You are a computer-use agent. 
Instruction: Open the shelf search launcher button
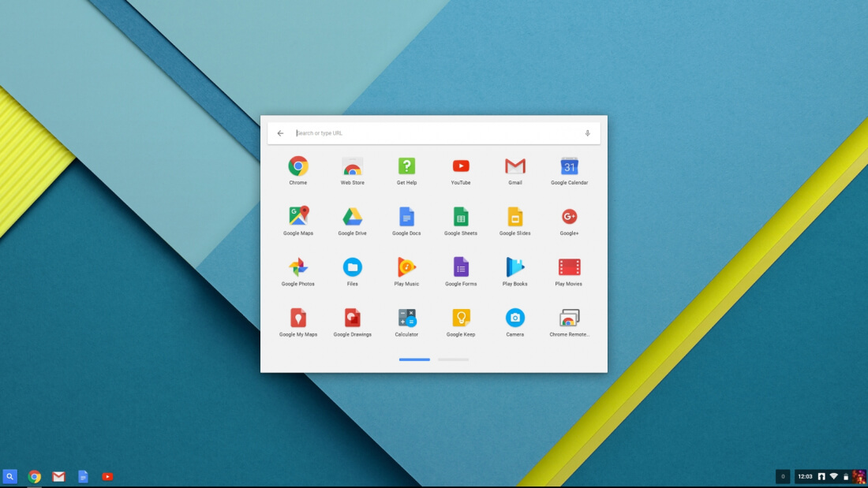(x=10, y=476)
